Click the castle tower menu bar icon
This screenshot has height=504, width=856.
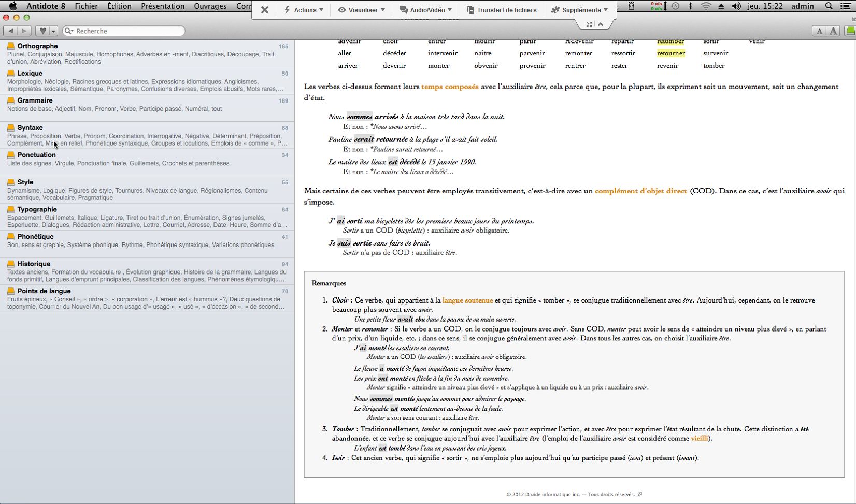pos(631,6)
